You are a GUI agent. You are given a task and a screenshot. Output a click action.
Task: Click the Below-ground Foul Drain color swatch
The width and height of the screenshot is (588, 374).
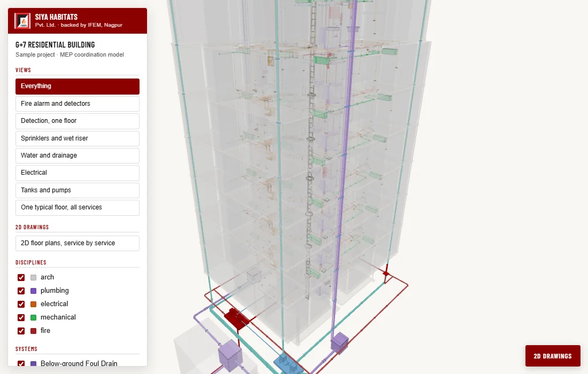tap(33, 363)
